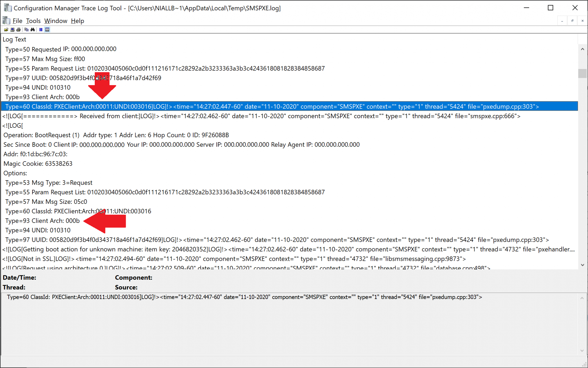Disable the active detail view toggle
This screenshot has width=588, height=368.
(x=47, y=29)
